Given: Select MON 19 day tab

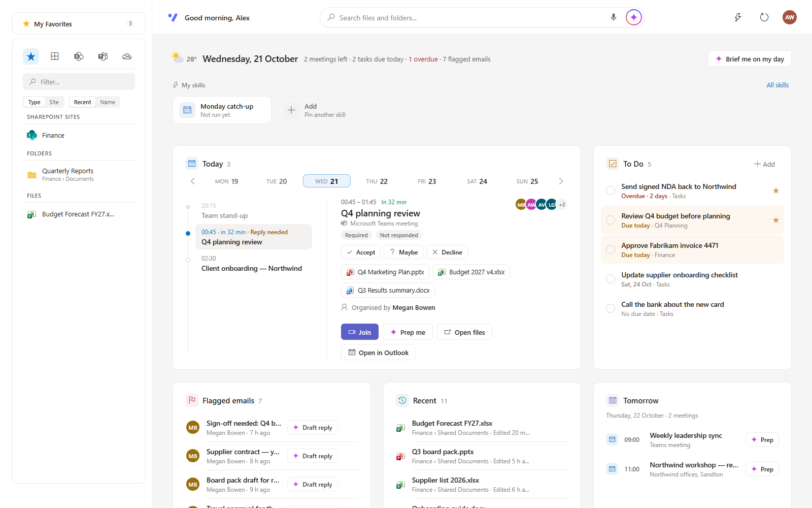Looking at the screenshot, I should [226, 181].
